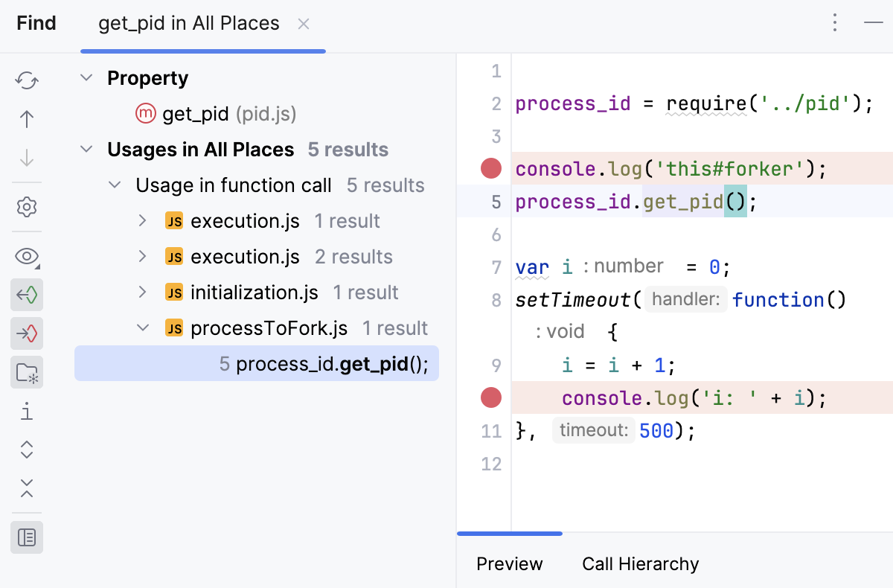Collapse all results in the tree

click(27, 488)
